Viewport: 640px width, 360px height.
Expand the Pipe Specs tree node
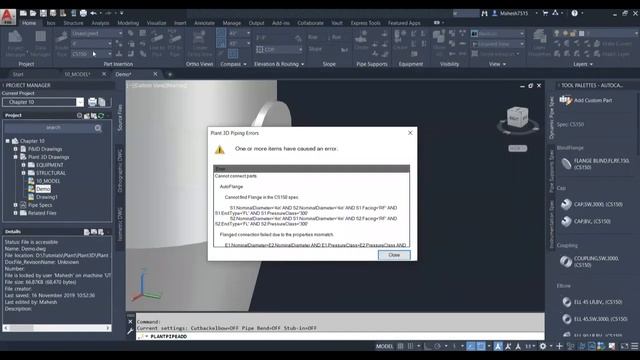[x=16, y=205]
